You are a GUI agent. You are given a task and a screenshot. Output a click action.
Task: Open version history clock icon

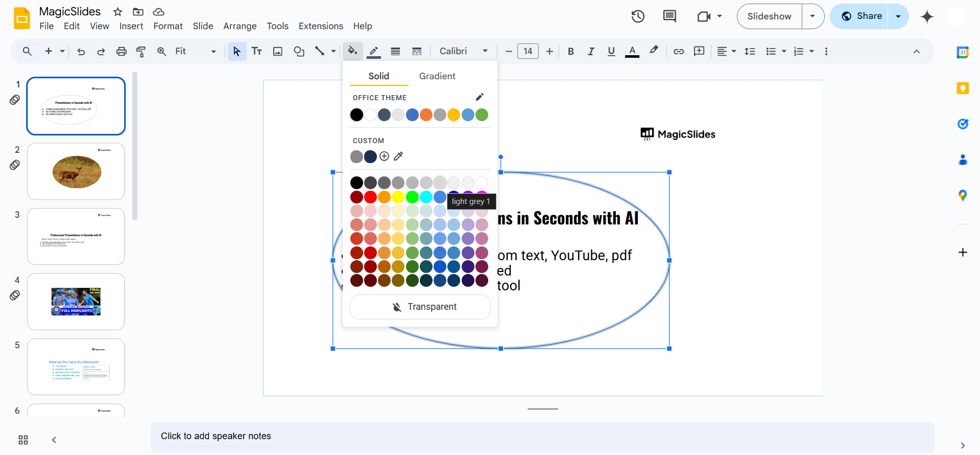(637, 16)
